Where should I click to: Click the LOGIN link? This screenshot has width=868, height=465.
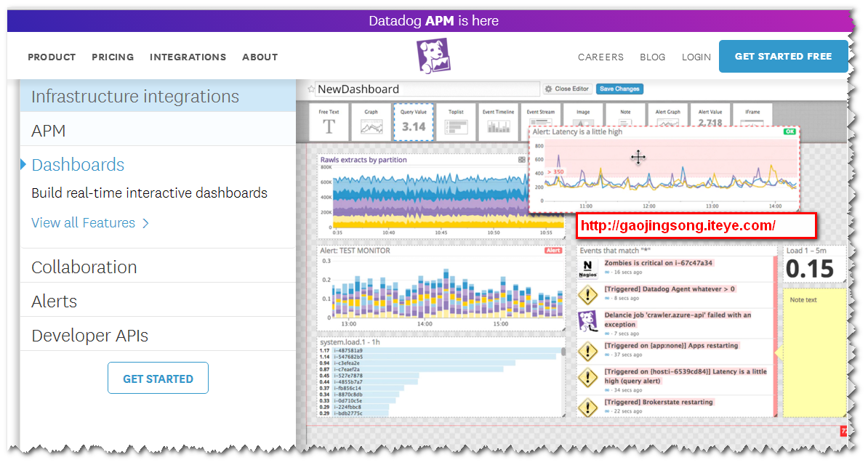696,57
